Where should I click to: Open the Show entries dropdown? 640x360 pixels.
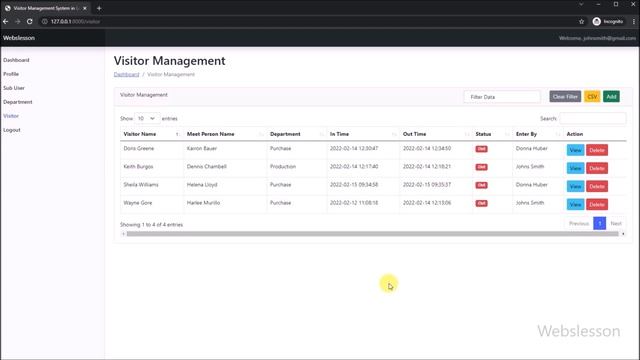[x=147, y=118]
